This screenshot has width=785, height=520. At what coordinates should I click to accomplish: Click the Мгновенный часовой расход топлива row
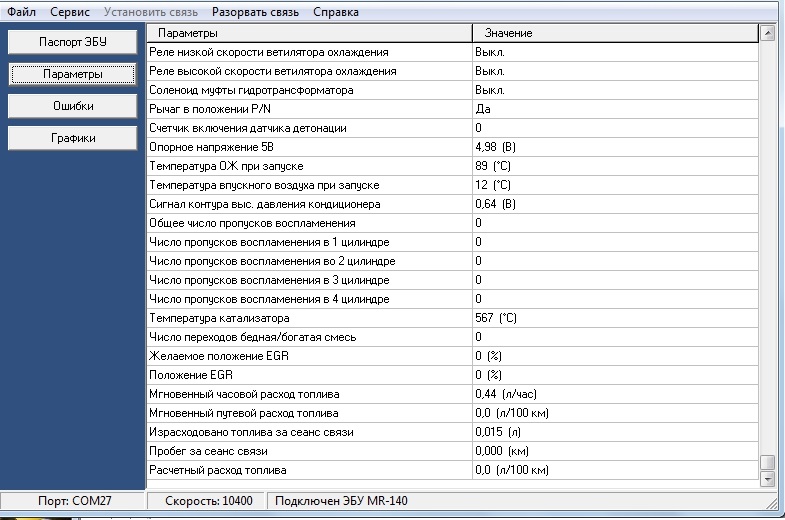point(309,394)
